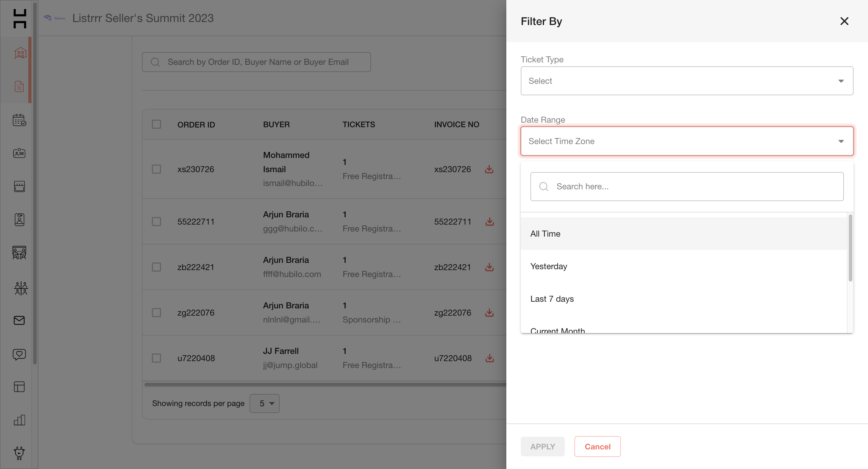Click invoice number u7220408
868x469 pixels.
point(453,358)
